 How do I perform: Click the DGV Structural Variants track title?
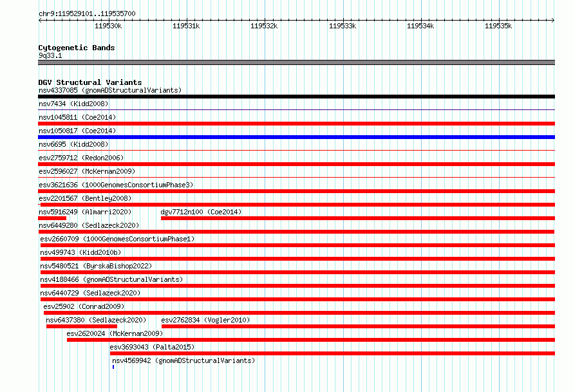[90, 82]
